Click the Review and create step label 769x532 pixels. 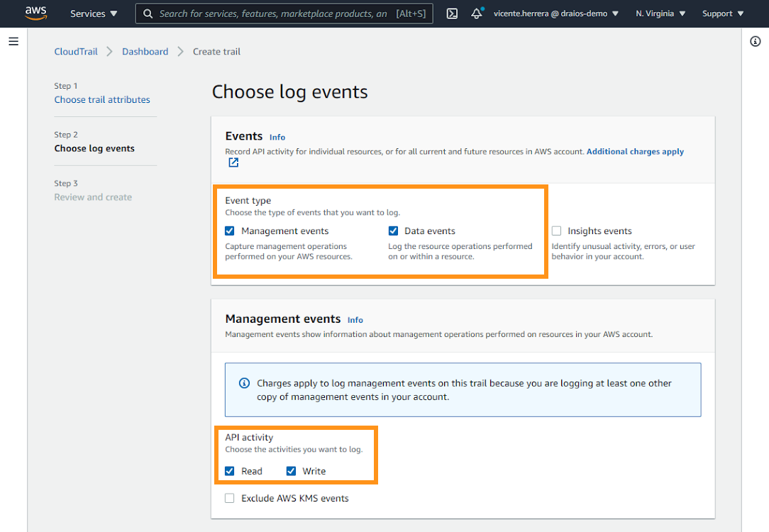93,197
